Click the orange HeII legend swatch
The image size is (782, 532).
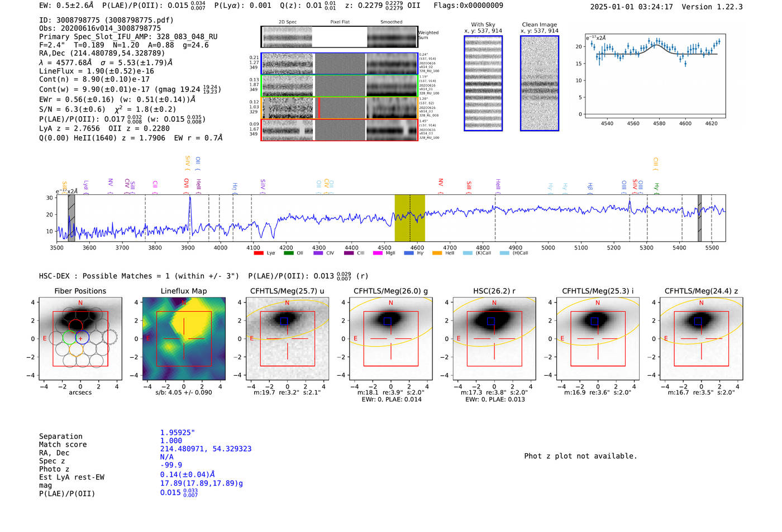(437, 253)
